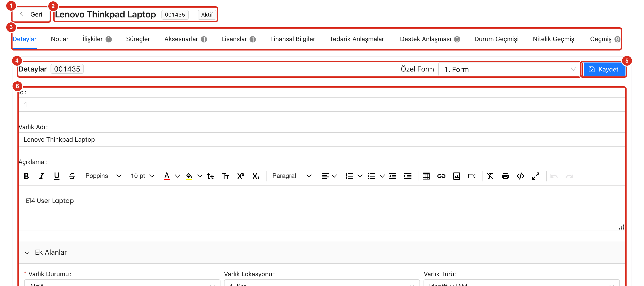The image size is (644, 286).
Task: Decrease indent of the paragraph
Action: [x=392, y=176]
